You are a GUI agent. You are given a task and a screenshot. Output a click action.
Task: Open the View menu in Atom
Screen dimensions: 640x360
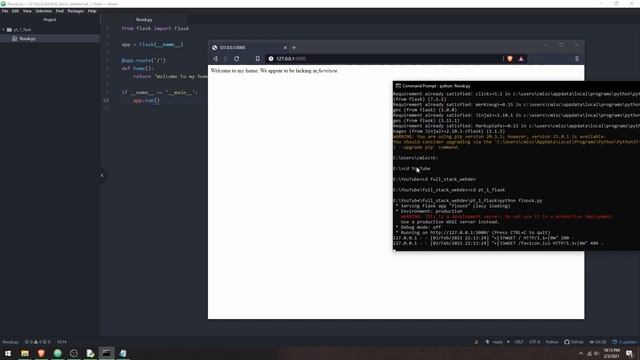pos(27,11)
